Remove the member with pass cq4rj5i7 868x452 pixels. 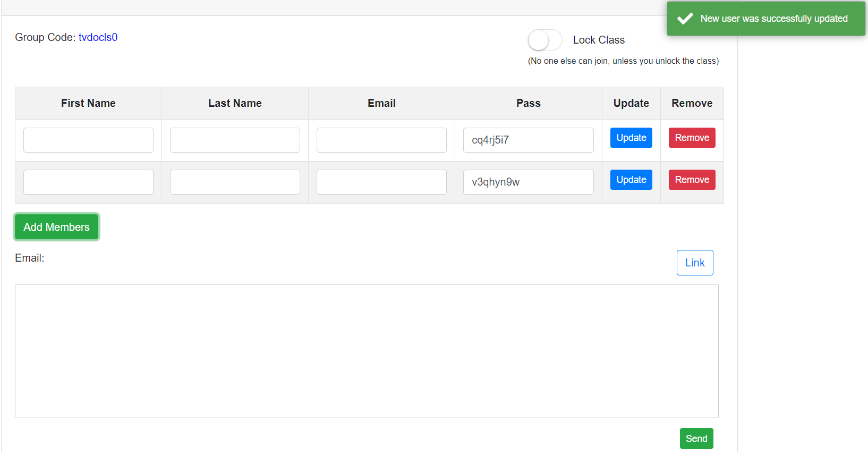point(692,138)
